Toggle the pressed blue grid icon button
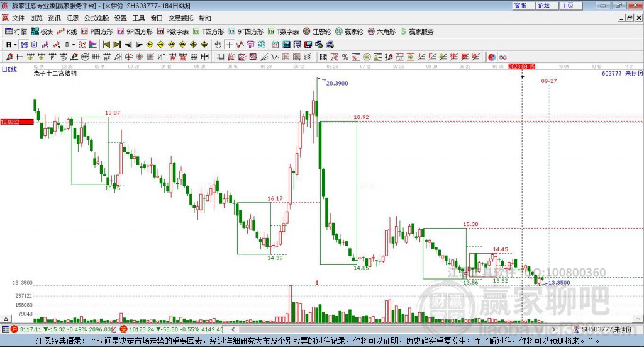644x347 pixels. point(24,45)
